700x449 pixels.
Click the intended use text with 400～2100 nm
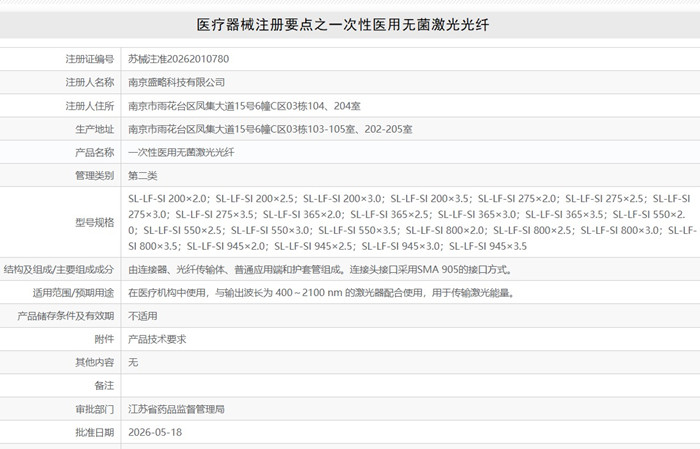point(321,293)
